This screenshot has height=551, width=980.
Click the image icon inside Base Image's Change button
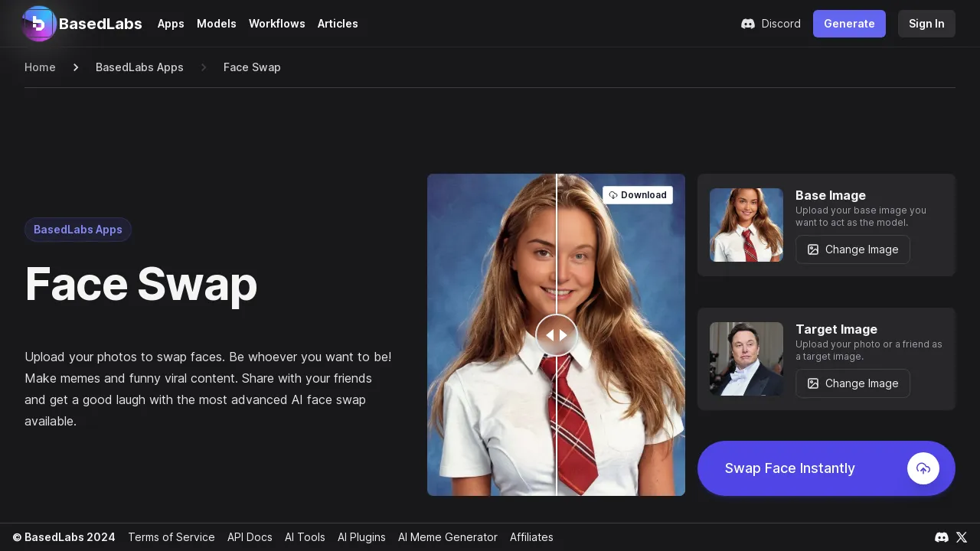(x=813, y=249)
